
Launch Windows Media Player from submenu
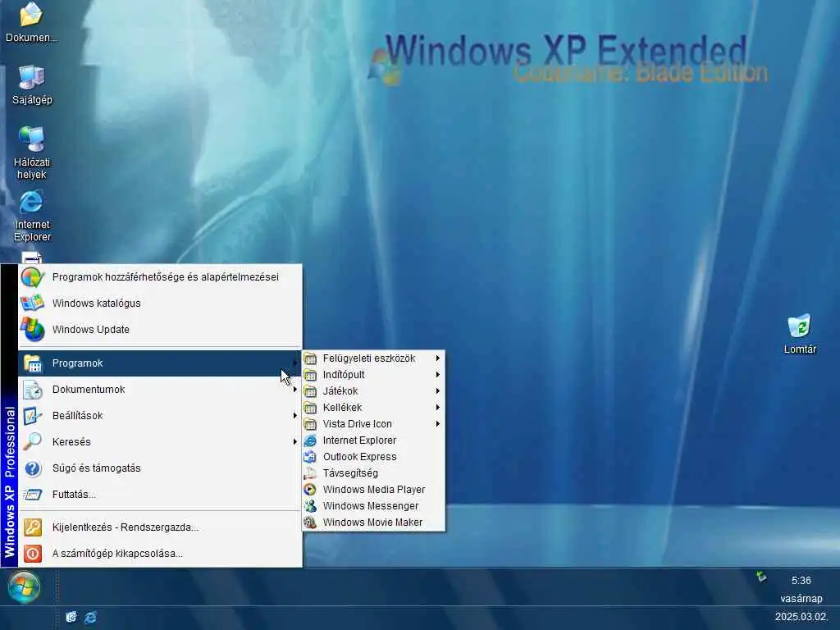pos(373,490)
